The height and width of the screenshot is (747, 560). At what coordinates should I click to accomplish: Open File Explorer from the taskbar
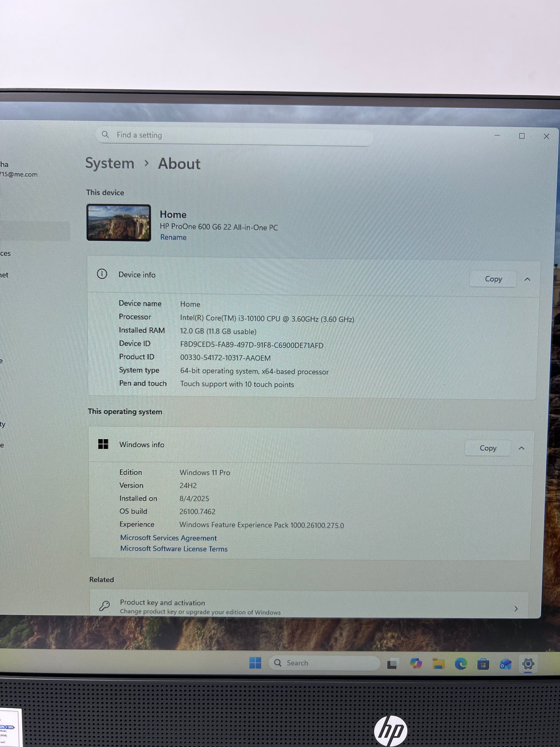[438, 664]
